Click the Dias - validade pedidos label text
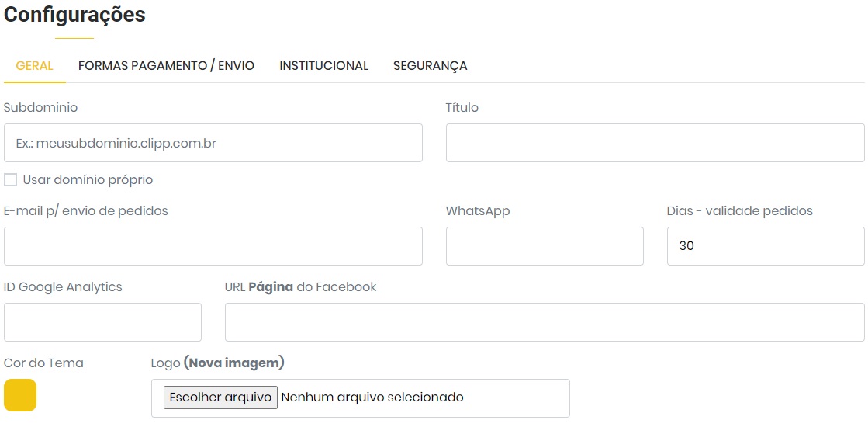Viewport: 868px width, 434px height. 739,211
